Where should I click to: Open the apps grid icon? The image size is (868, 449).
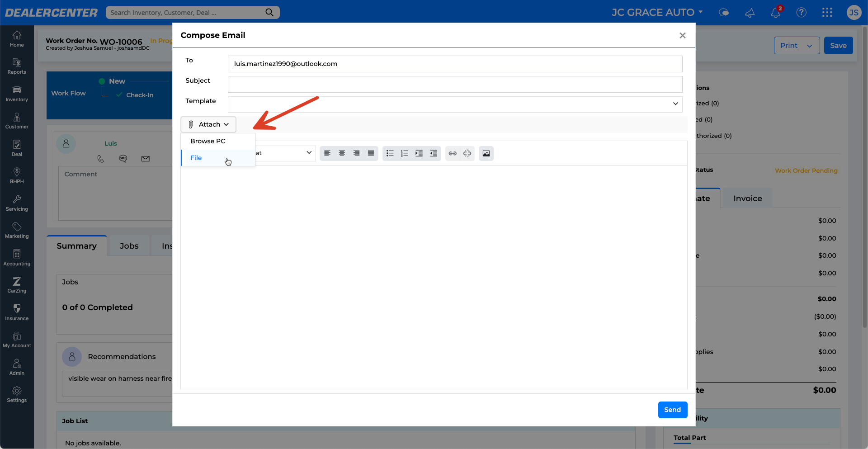[827, 13]
